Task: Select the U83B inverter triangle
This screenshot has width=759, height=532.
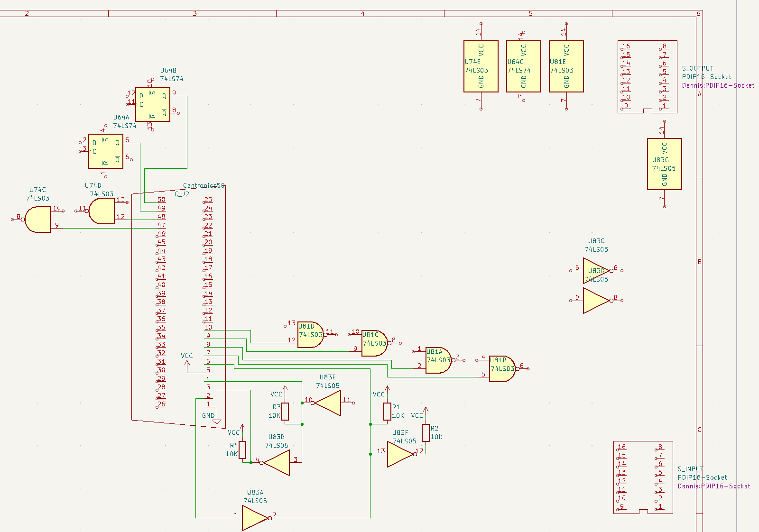Action: pos(277,463)
